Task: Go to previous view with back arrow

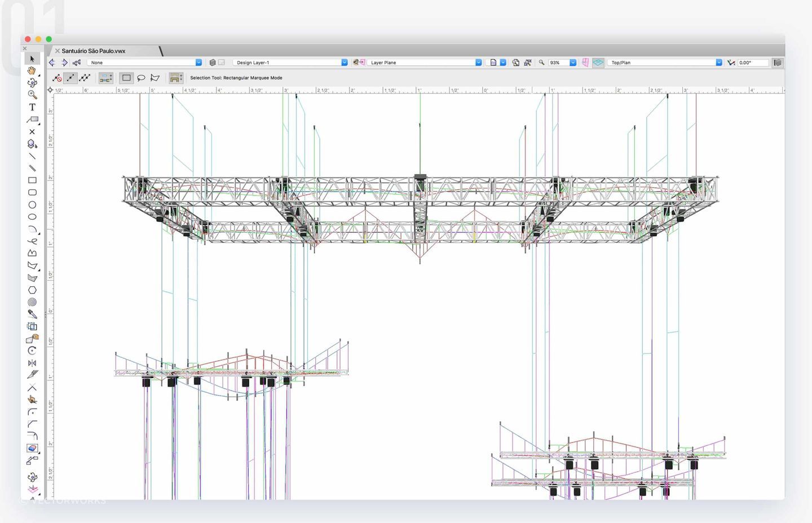Action: click(x=52, y=63)
